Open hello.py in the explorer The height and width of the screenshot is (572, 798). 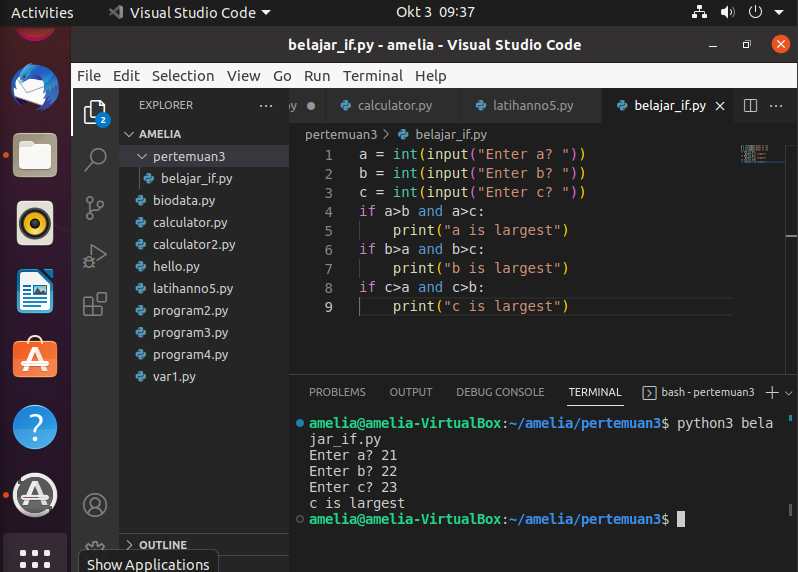click(204, 266)
